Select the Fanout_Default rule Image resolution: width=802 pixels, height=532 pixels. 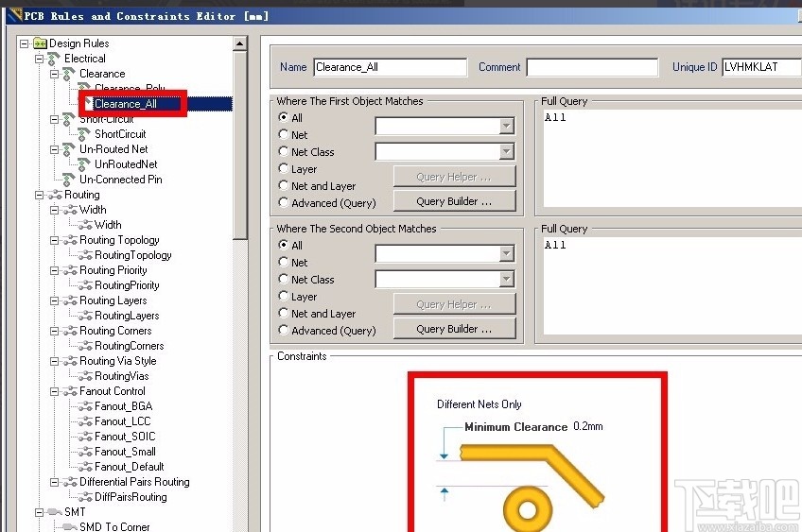(x=130, y=467)
